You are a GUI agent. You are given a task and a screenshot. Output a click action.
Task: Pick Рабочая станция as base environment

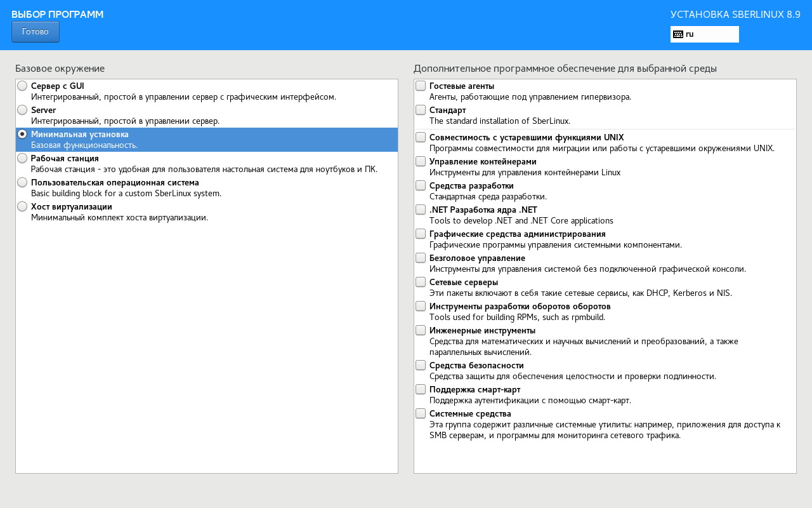pyautogui.click(x=22, y=158)
